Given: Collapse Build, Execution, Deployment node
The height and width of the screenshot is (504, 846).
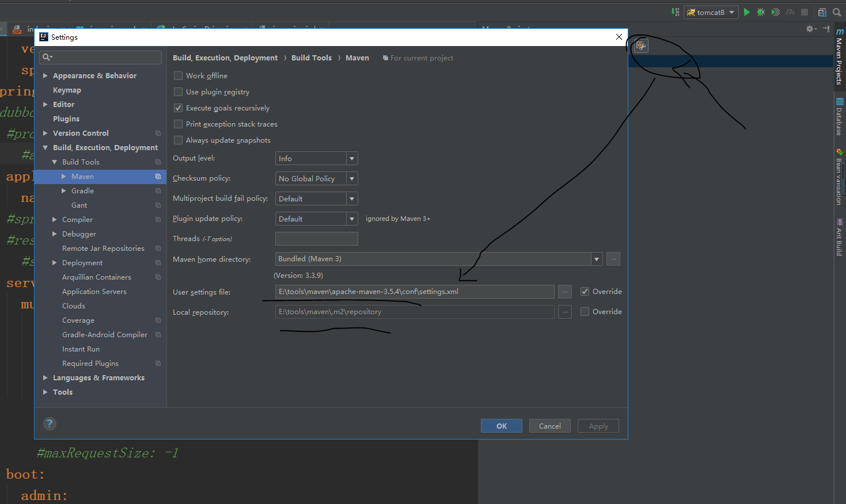Looking at the screenshot, I should (x=45, y=147).
